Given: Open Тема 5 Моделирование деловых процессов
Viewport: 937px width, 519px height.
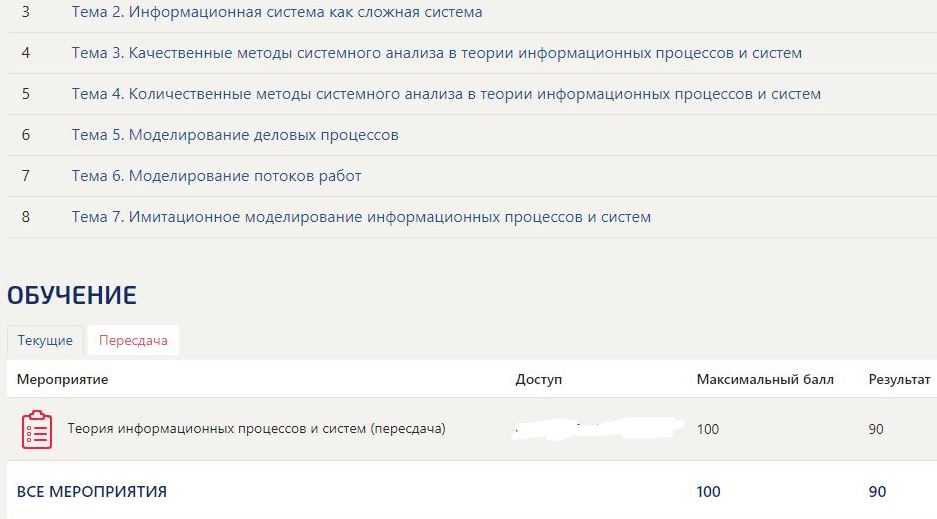Looking at the screenshot, I should point(235,135).
